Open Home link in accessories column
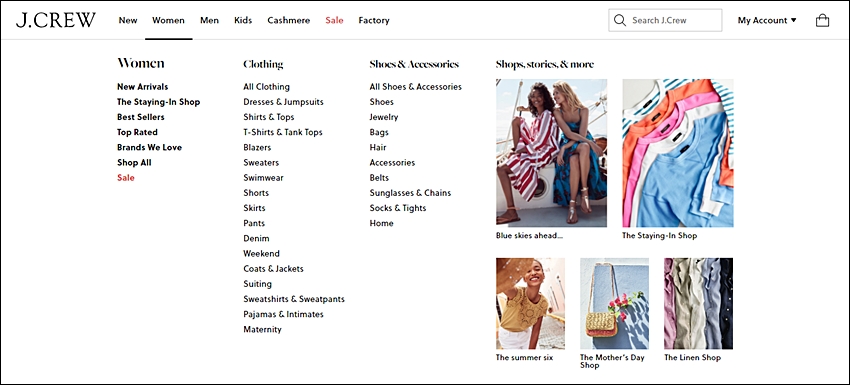The width and height of the screenshot is (850, 385). (x=382, y=223)
